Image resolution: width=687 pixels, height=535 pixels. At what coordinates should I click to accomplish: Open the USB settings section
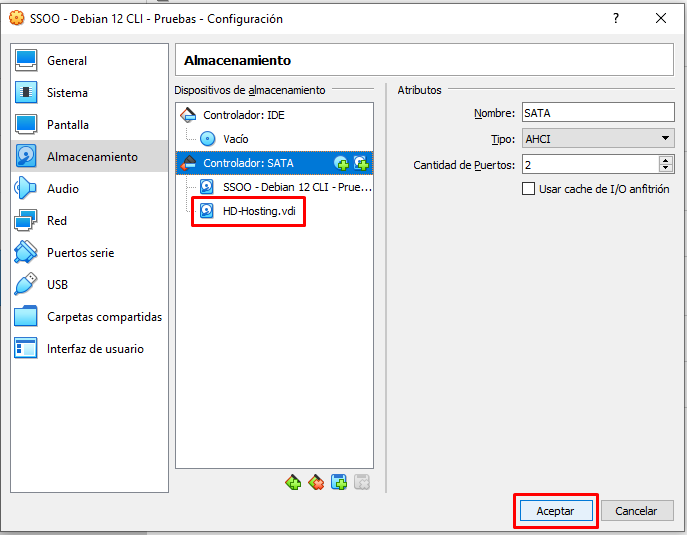point(58,285)
